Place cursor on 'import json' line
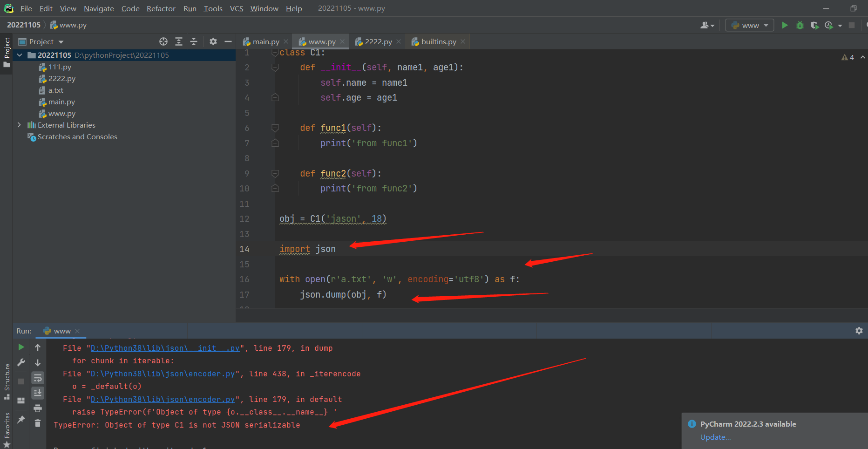Viewport: 868px width, 449px height. [307, 249]
